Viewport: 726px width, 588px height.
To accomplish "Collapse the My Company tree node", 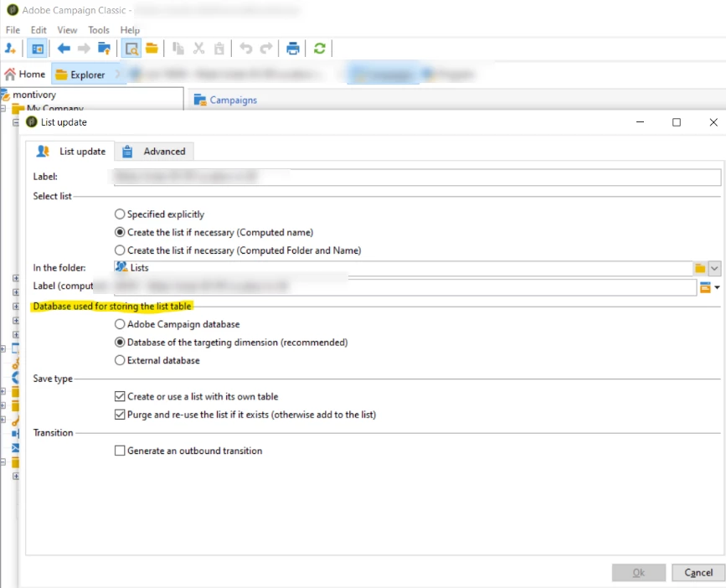I will click(x=3, y=109).
